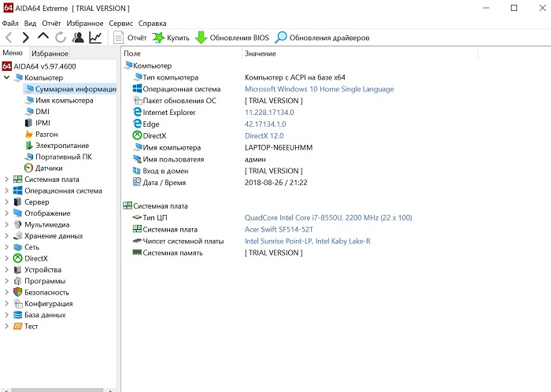This screenshot has height=392, width=551.
Task: Click the Безопасность shield icon
Action: (17, 292)
